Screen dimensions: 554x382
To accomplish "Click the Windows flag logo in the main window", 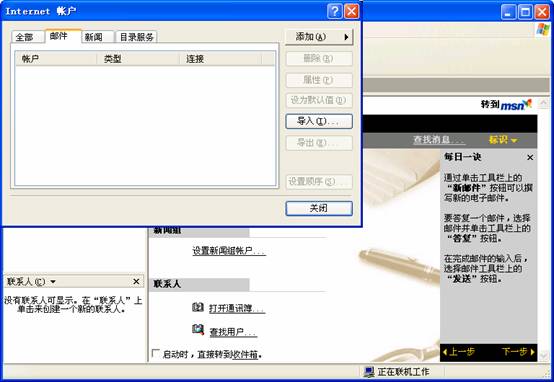I will click(543, 30).
